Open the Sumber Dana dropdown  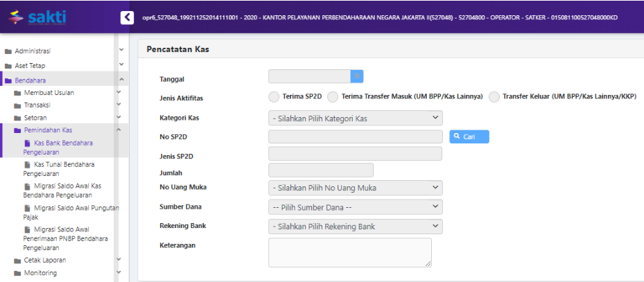[355, 207]
